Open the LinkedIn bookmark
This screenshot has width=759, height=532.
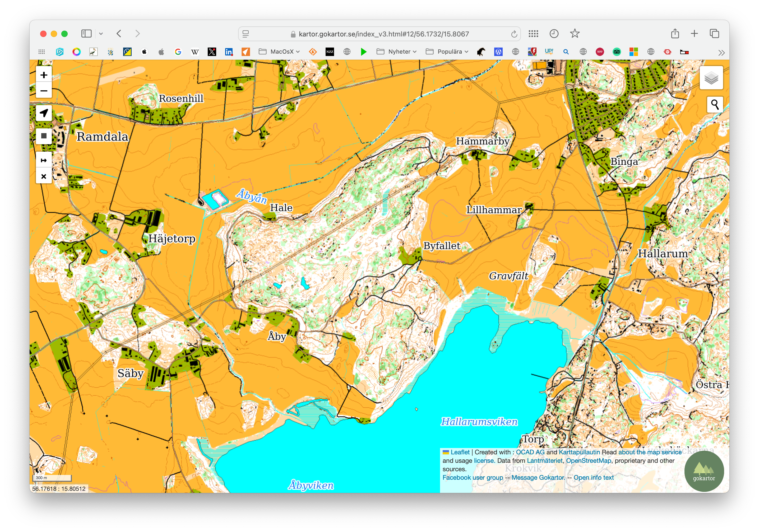coord(229,52)
